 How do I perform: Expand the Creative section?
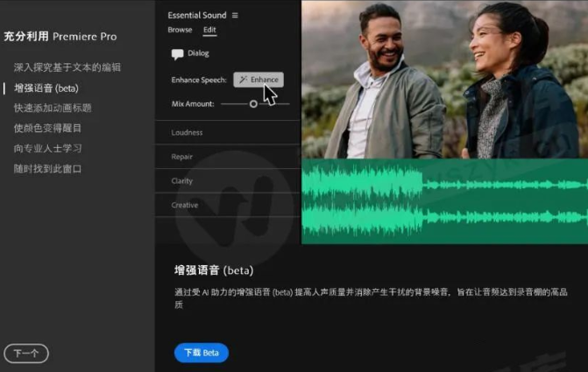point(228,205)
